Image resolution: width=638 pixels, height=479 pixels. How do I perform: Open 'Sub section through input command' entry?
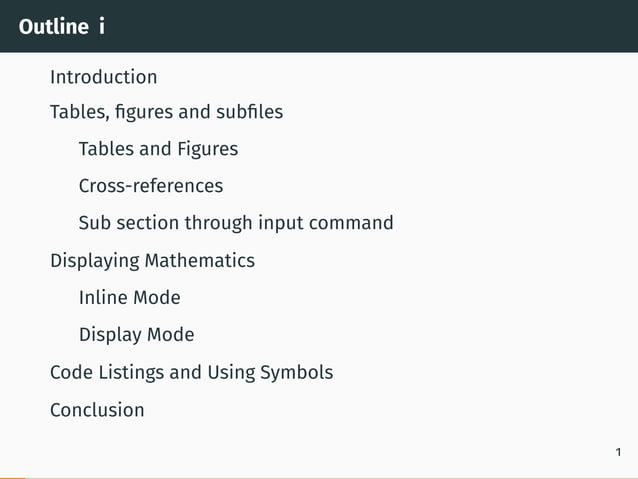tap(235, 223)
